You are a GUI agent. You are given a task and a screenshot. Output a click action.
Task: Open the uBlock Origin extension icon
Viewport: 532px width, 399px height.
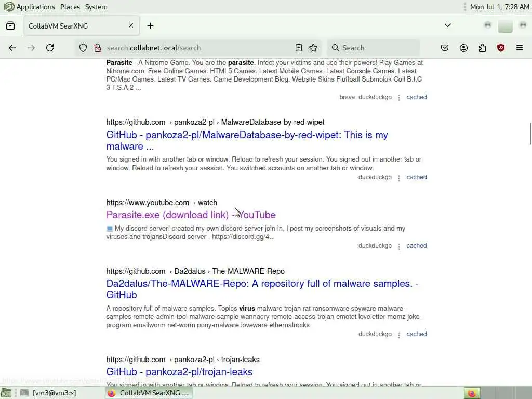[501, 48]
